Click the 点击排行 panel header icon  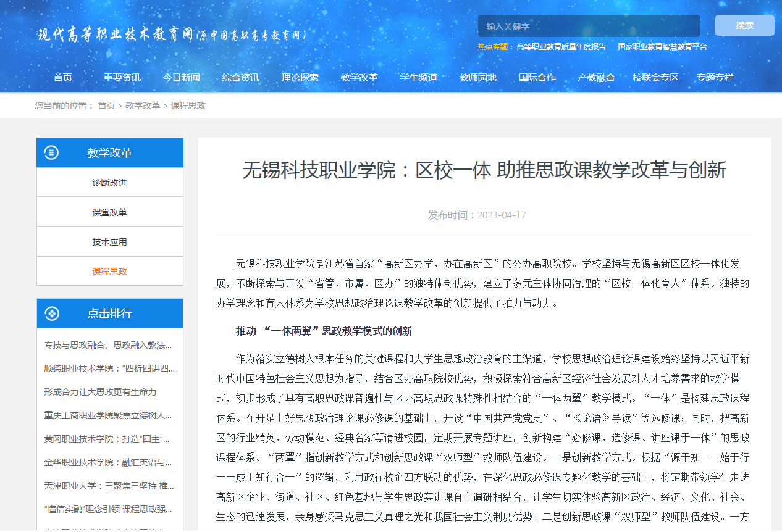pos(52,314)
